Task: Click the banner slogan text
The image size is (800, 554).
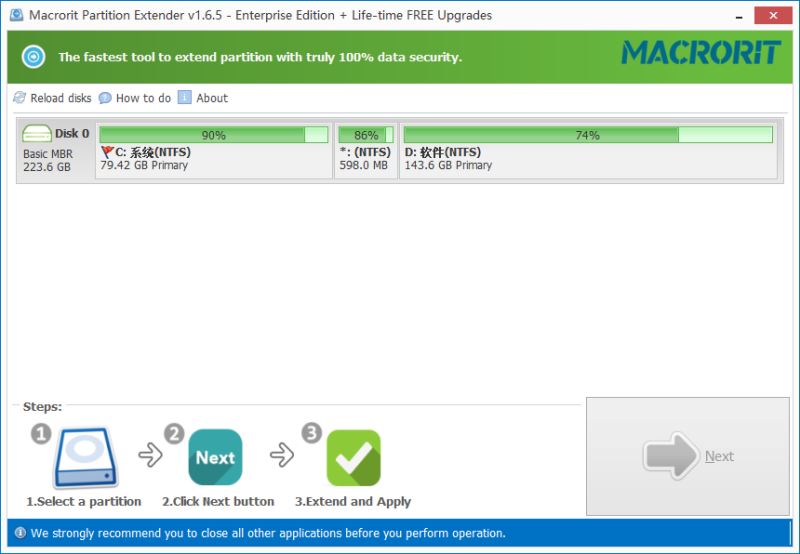Action: point(260,57)
